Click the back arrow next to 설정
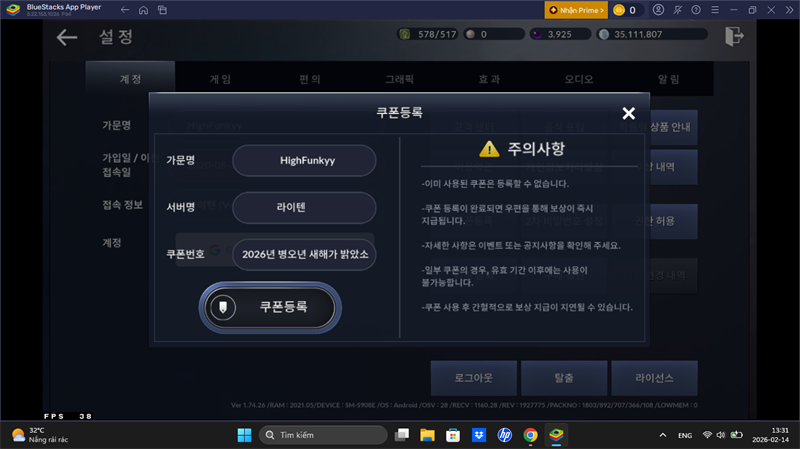Image resolution: width=800 pixels, height=449 pixels. pyautogui.click(x=67, y=38)
